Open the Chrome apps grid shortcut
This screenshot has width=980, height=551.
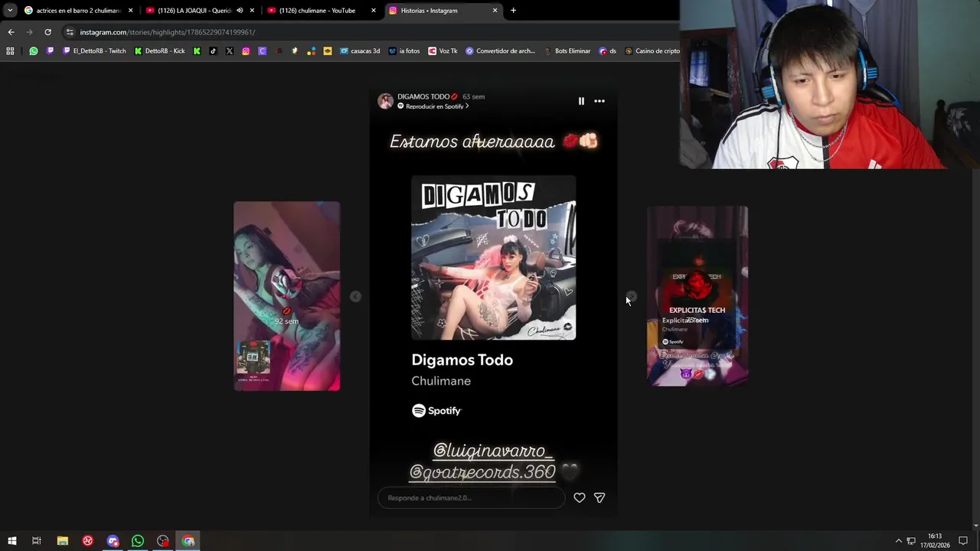coord(10,51)
